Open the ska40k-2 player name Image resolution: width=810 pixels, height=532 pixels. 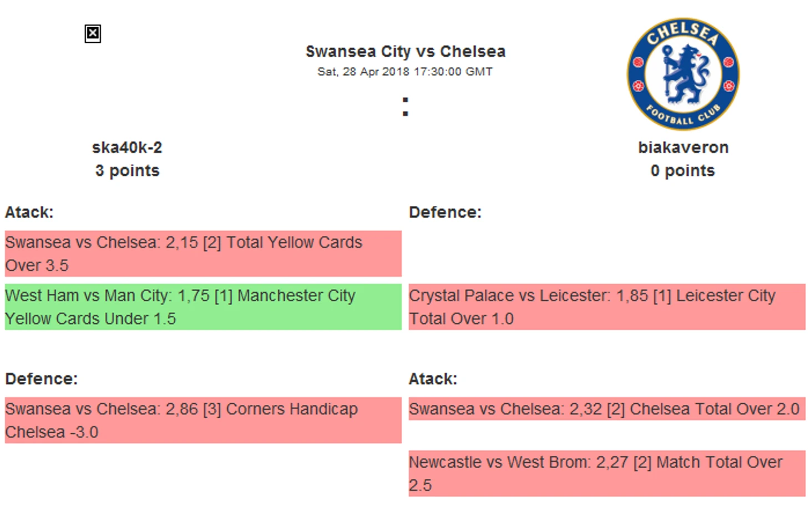(127, 148)
